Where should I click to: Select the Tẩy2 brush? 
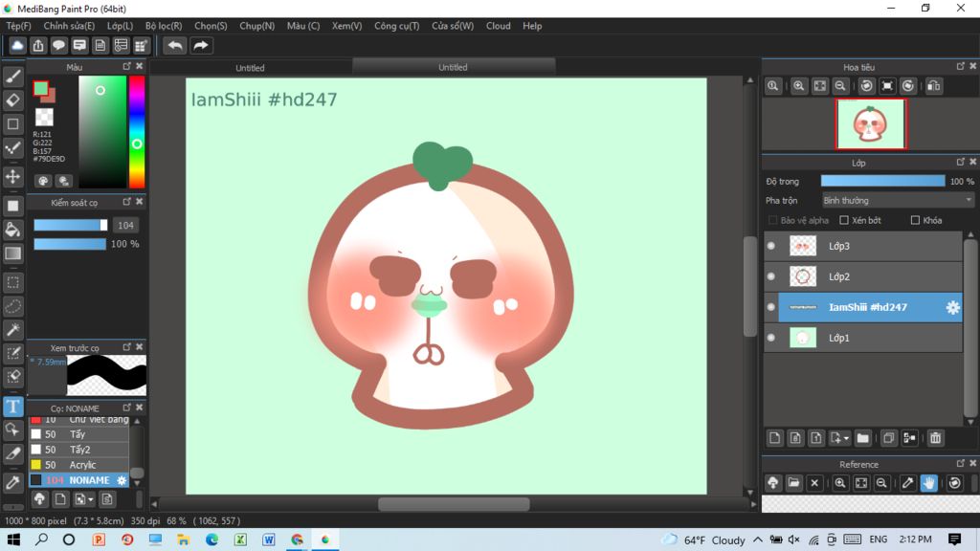(78, 450)
